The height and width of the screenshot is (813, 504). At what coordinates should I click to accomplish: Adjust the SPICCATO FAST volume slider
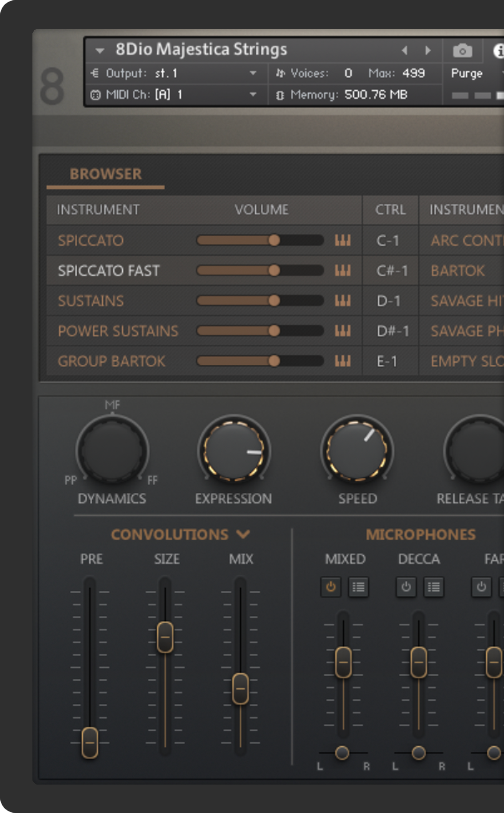260,271
